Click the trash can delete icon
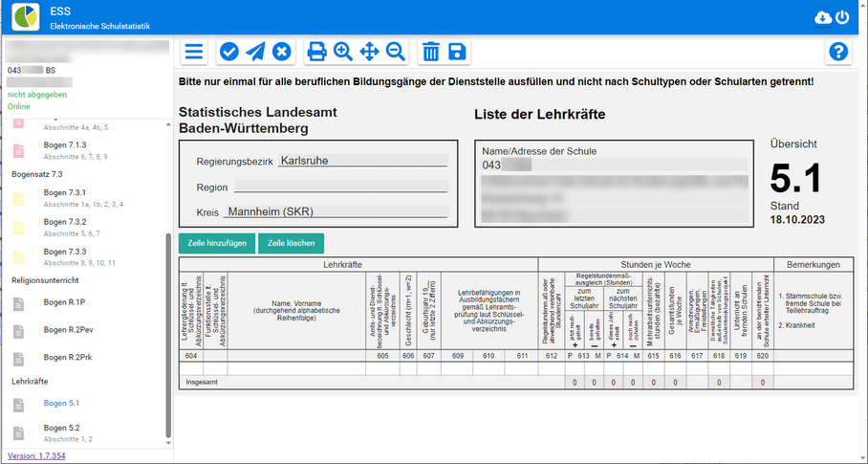868x464 pixels. click(431, 52)
